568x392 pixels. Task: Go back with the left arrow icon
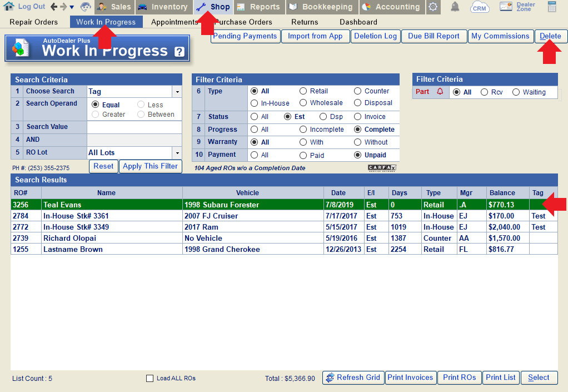54,7
